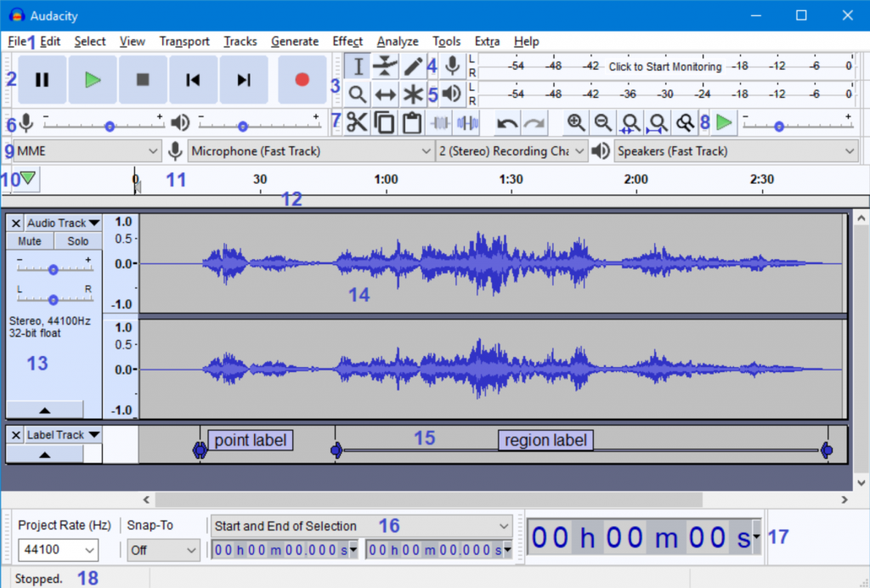Mute the Audio Track
The width and height of the screenshot is (870, 588).
(30, 241)
